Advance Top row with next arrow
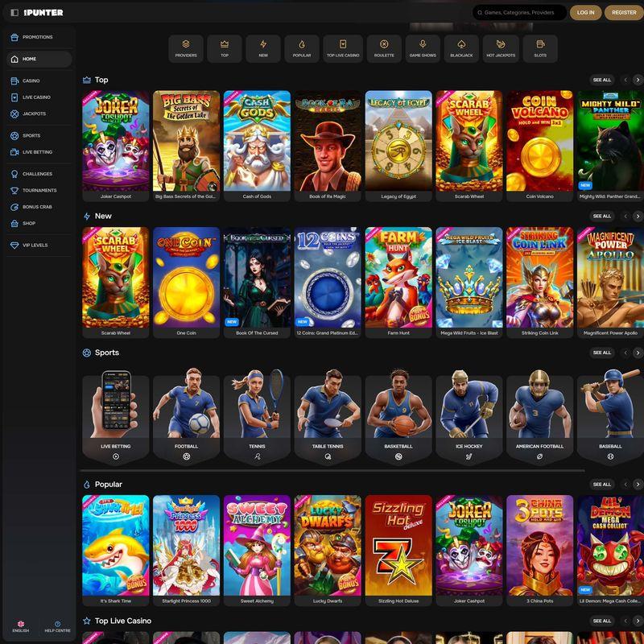Viewport: 644px width, 644px height. click(x=638, y=80)
